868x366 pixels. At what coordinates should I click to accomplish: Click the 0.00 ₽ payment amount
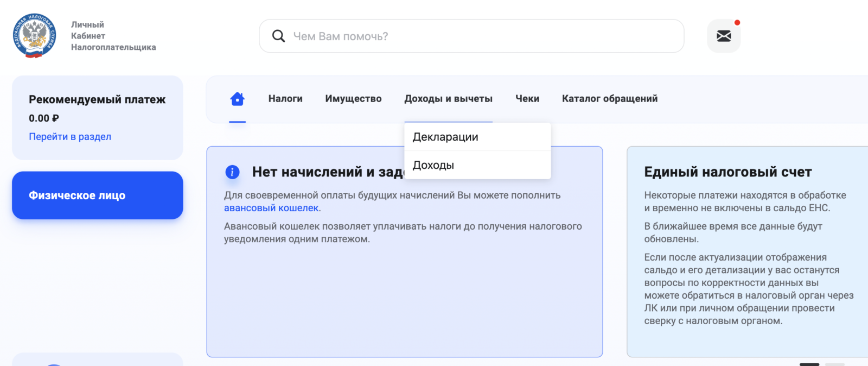(44, 118)
